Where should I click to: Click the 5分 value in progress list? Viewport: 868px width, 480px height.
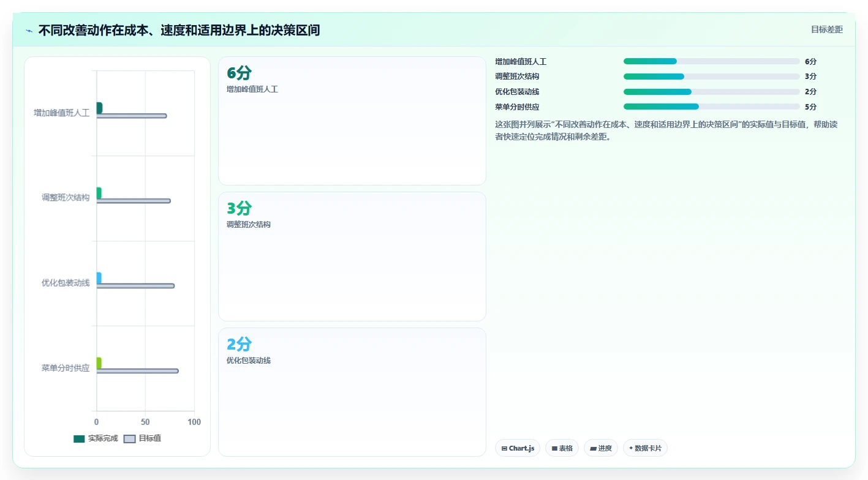pos(810,107)
